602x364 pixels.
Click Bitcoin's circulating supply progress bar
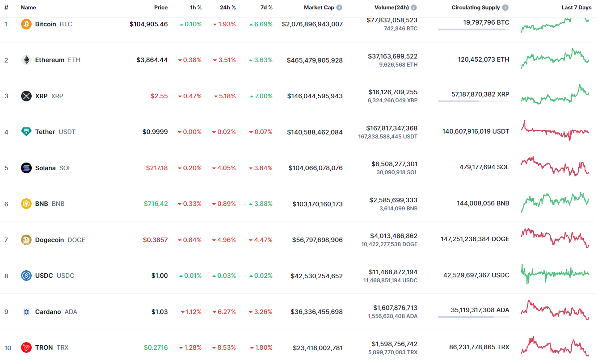point(473,29)
